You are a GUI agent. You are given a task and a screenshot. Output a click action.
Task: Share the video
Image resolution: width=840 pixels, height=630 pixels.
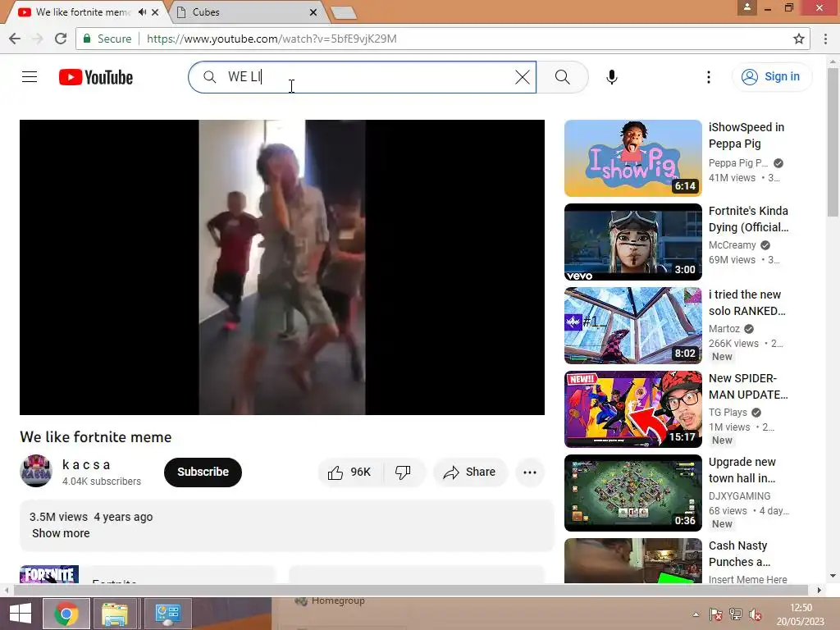coord(470,472)
